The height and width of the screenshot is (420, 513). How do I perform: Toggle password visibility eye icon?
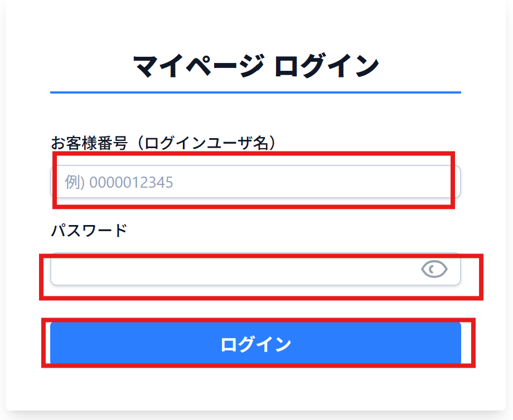pyautogui.click(x=434, y=270)
